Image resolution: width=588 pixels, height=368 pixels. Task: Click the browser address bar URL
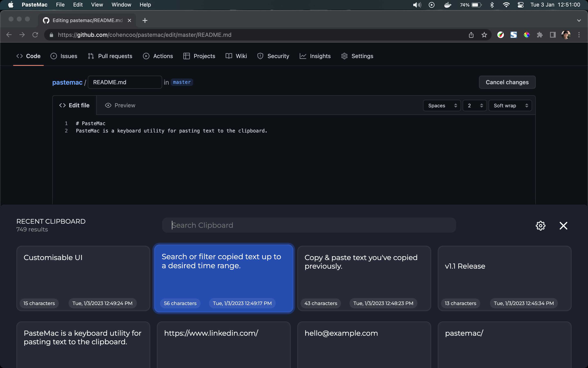pyautogui.click(x=145, y=35)
